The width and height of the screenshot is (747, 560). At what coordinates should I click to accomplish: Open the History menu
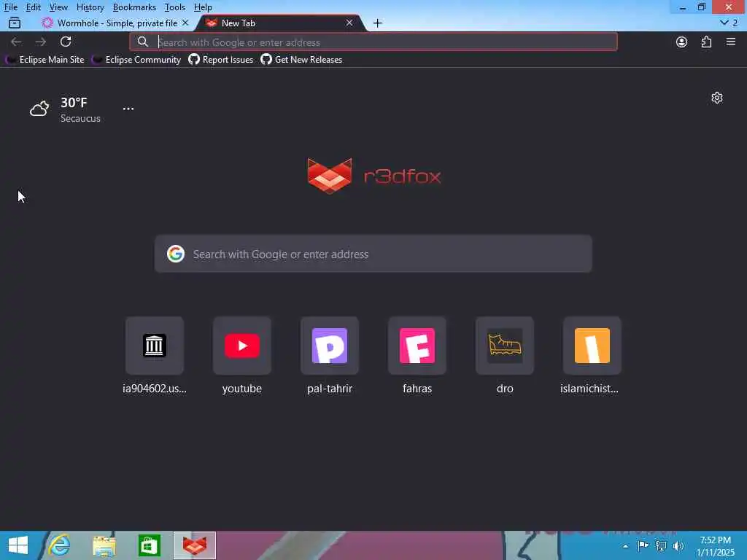point(90,7)
